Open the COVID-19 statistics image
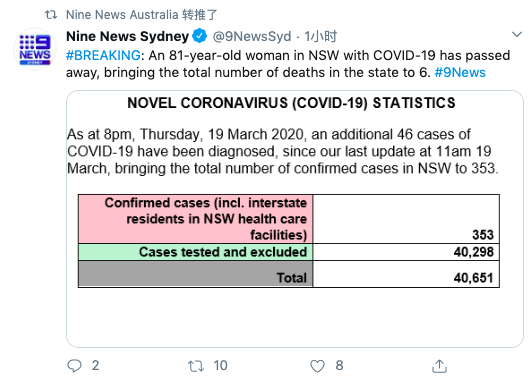The height and width of the screenshot is (381, 529). (295, 219)
